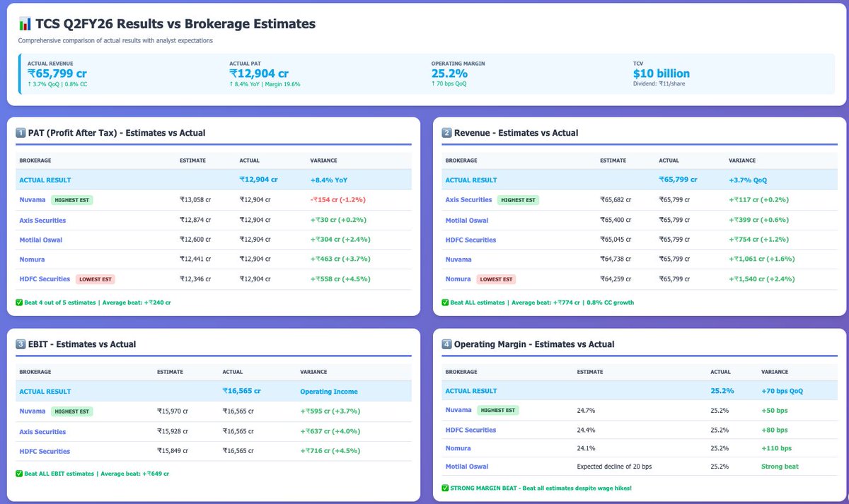The height and width of the screenshot is (504, 849).
Task: Click LOWEST EST badge next to Nomura in Revenue table
Action: click(496, 279)
